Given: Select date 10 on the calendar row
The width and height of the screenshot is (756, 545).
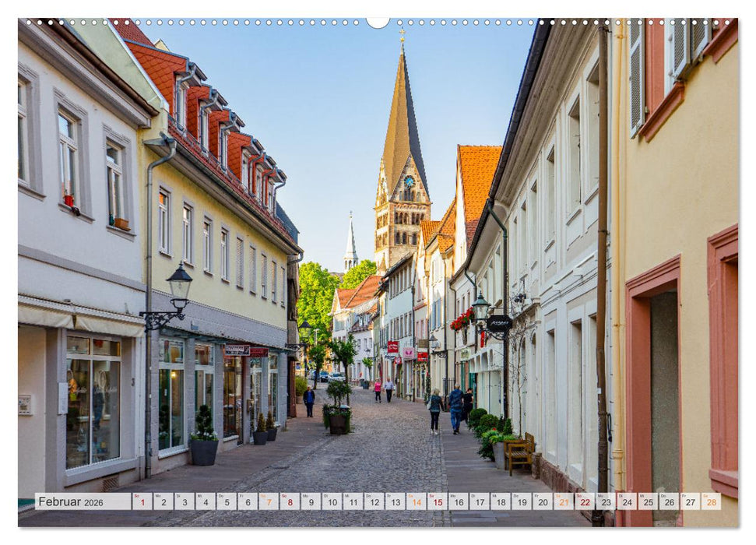Looking at the screenshot, I should coord(332,504).
